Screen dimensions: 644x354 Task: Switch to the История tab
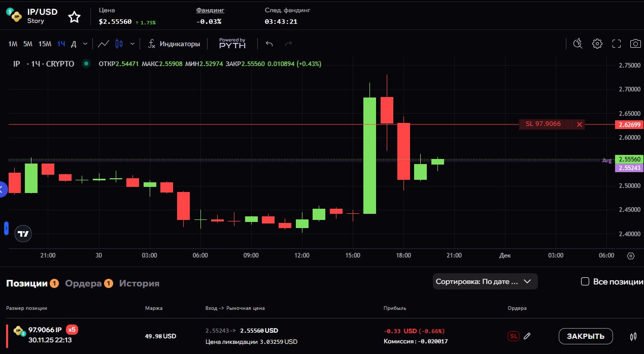(x=139, y=283)
